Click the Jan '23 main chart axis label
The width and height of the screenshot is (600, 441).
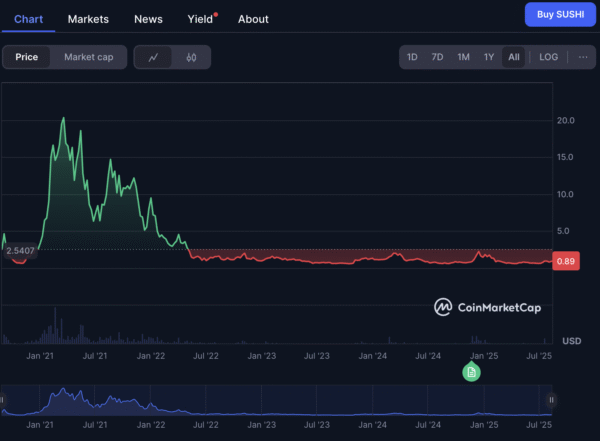point(262,356)
